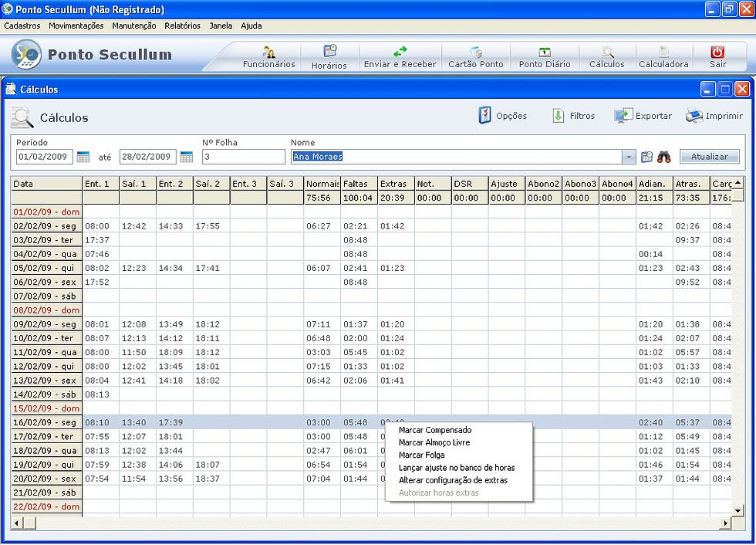756x545 pixels.
Task: Click the Filtros icon
Action: pyautogui.click(x=559, y=116)
